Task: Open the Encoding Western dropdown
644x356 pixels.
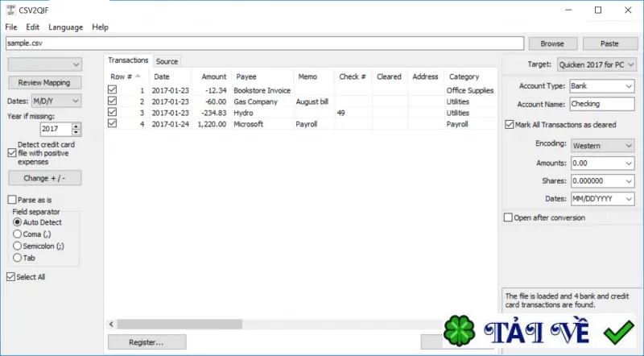Action: click(x=602, y=146)
